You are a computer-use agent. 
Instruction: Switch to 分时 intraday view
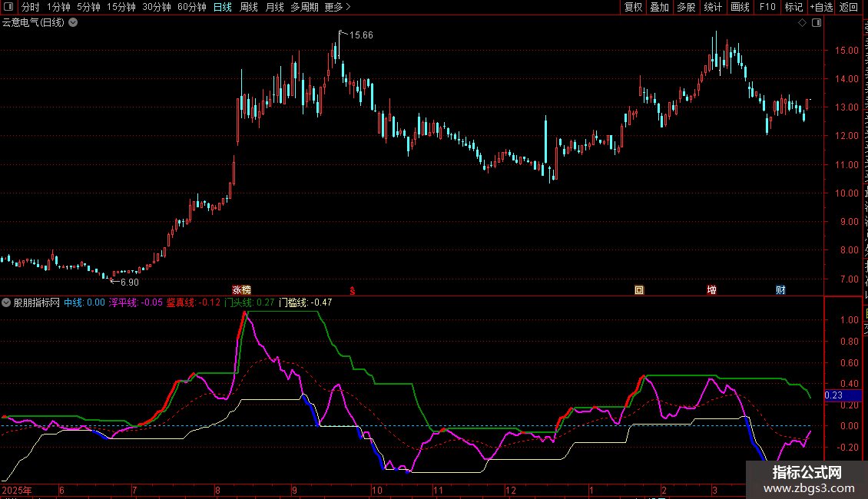point(31,7)
